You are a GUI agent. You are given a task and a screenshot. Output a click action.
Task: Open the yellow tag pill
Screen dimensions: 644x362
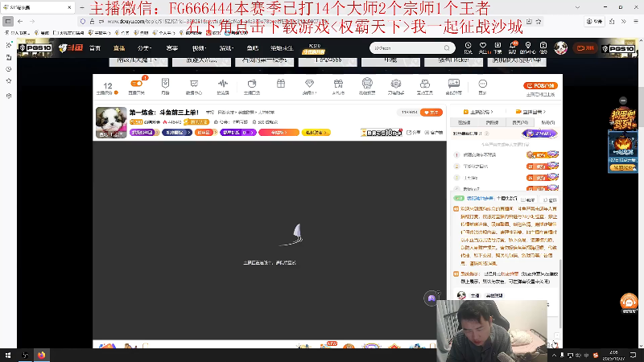click(316, 133)
